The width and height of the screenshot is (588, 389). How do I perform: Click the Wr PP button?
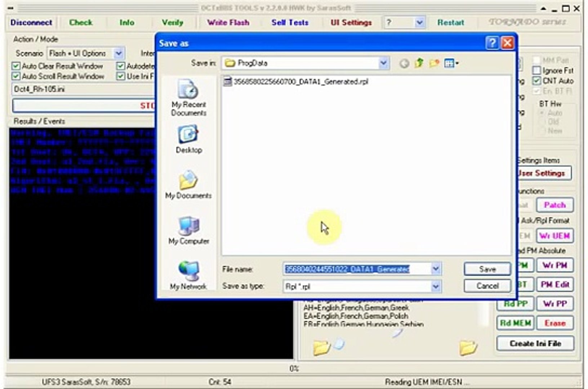[554, 304]
